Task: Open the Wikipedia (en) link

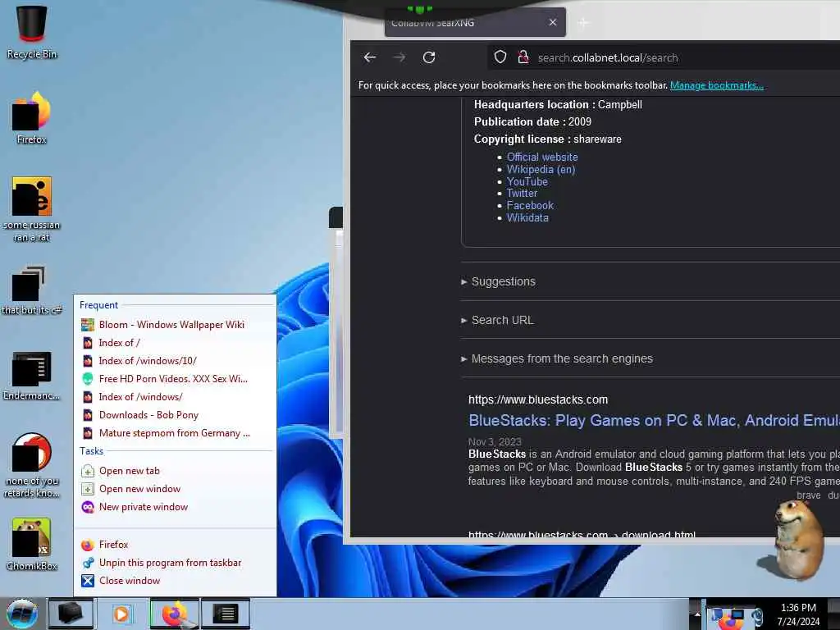Action: pos(541,169)
